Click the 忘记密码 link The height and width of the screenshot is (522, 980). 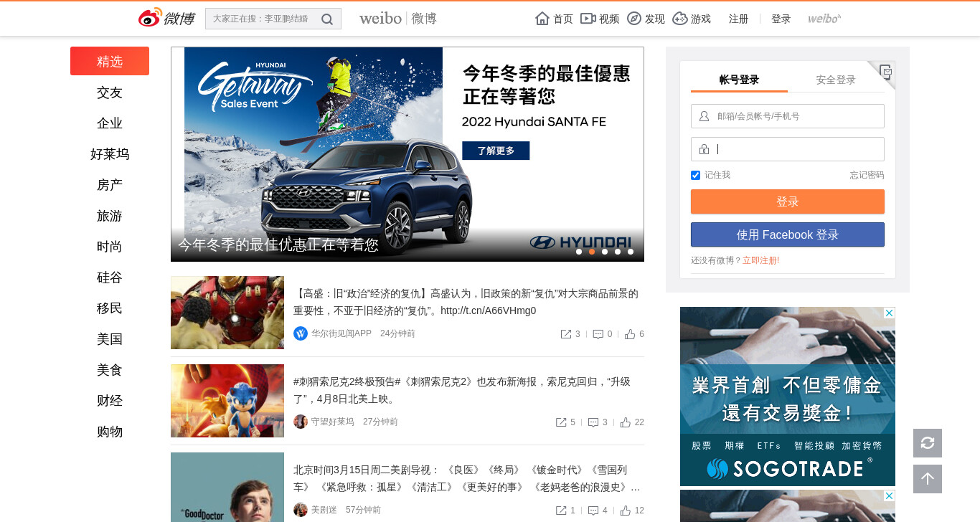tap(867, 175)
